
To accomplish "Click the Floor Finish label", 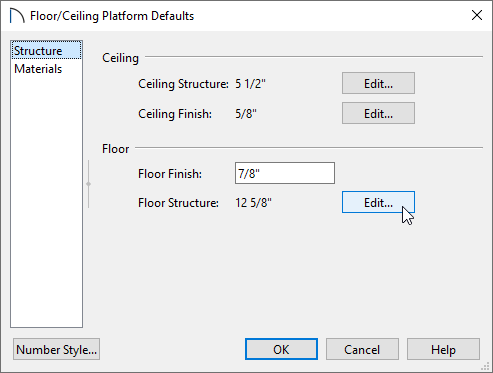I will tap(170, 174).
